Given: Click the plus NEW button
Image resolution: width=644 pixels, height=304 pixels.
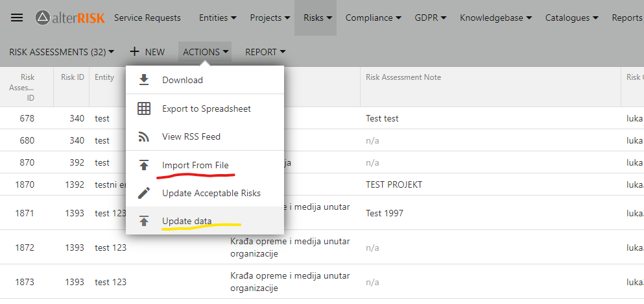Looking at the screenshot, I should click(147, 52).
